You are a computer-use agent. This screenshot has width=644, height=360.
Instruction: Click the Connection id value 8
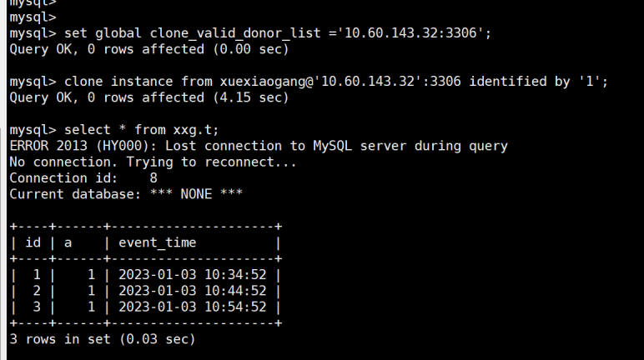click(x=153, y=178)
